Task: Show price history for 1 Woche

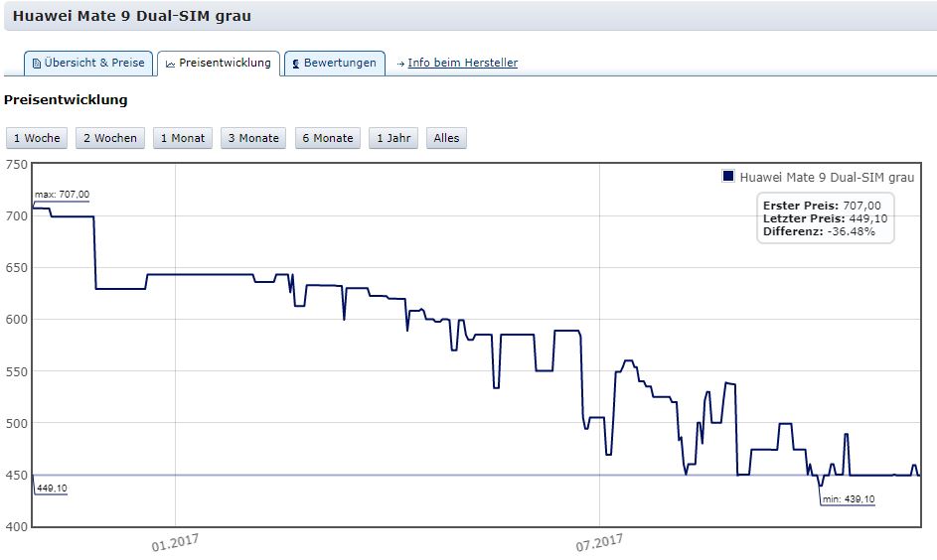Action: point(37,138)
